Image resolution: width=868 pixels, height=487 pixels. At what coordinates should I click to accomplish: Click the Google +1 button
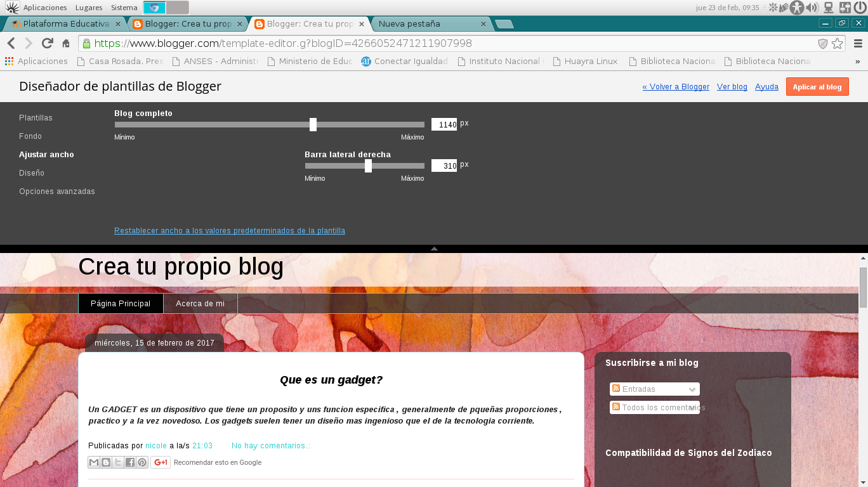[161, 462]
